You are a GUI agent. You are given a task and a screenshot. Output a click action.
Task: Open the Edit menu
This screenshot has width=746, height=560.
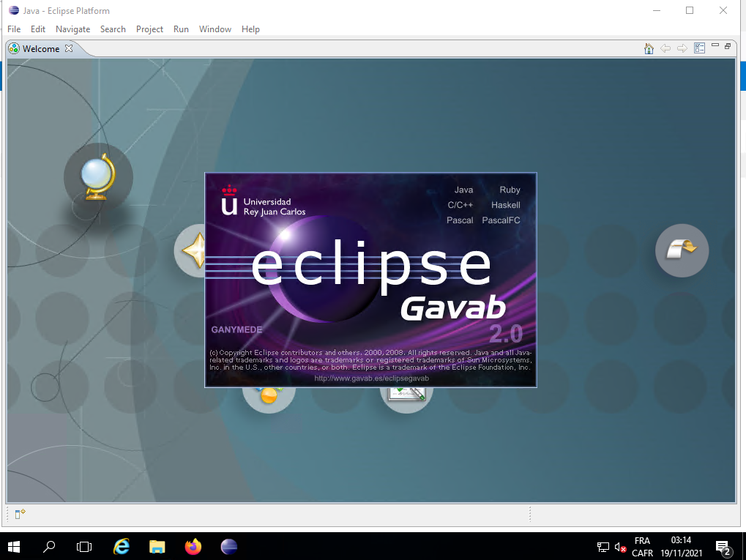[x=38, y=29]
